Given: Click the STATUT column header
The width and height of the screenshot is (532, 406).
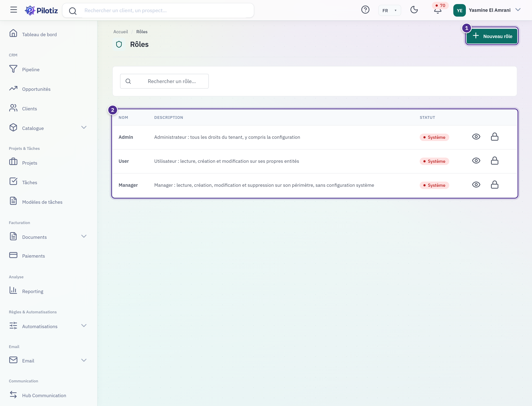Looking at the screenshot, I should pos(427,117).
